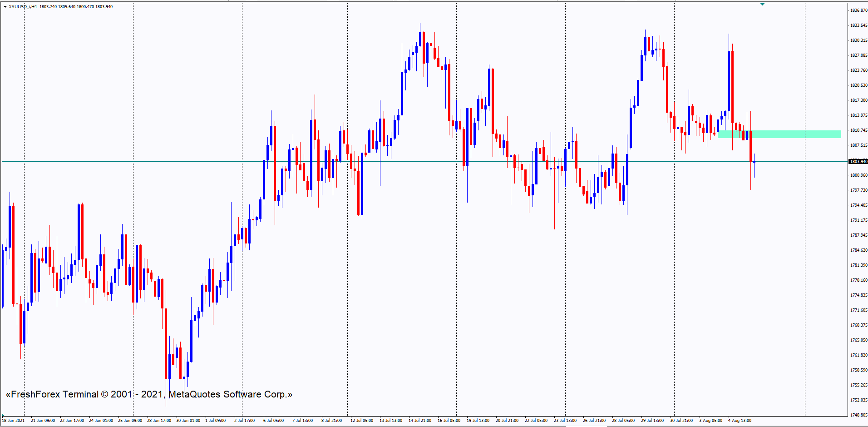Viewport: 868px width, 427px height.
Task: Click the FreshForex Terminal copyright watermark
Action: (x=149, y=394)
